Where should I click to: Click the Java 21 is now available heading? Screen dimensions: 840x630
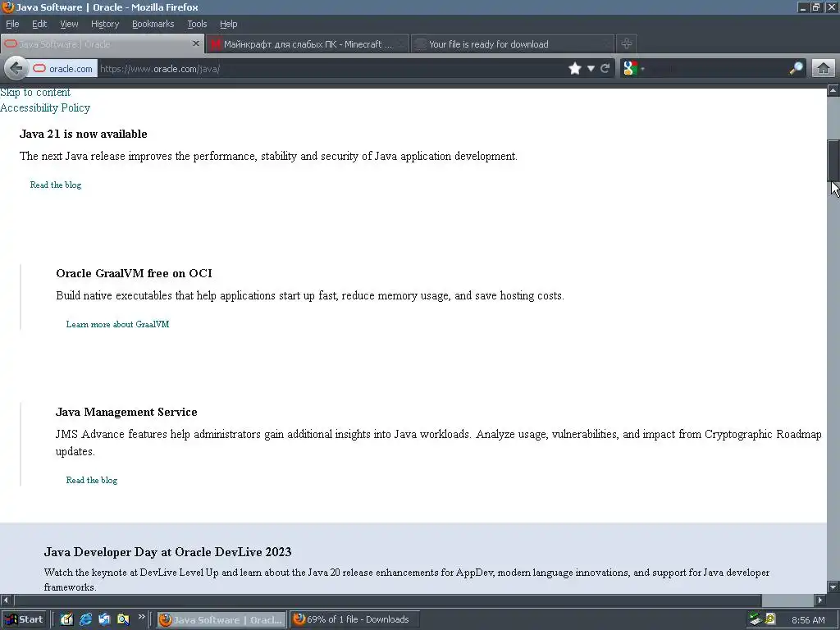coord(83,134)
